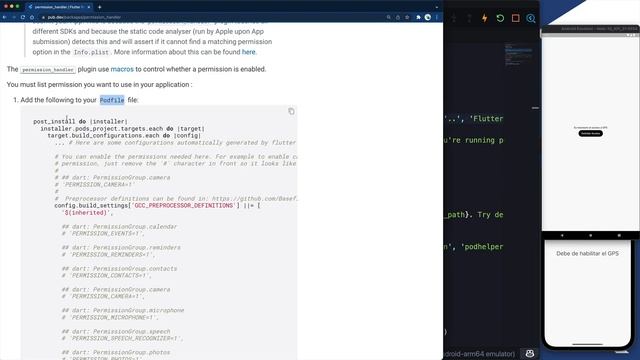Tap the Android emulator home navigation button
The image size is (640, 360).
(x=590, y=235)
